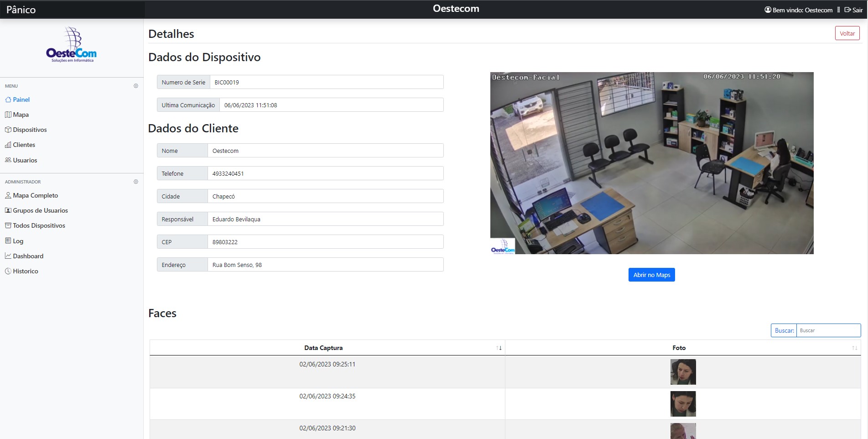Click Sair to log out
The width and height of the screenshot is (868, 439).
click(x=853, y=10)
